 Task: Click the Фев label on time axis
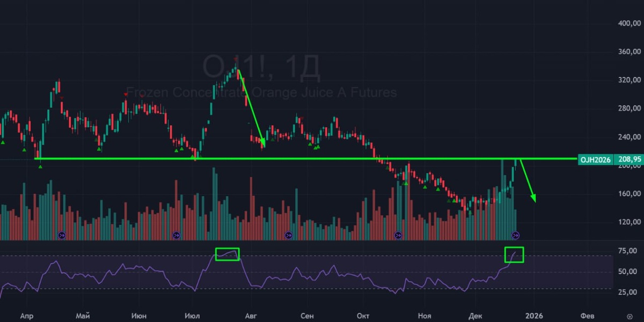(x=588, y=316)
